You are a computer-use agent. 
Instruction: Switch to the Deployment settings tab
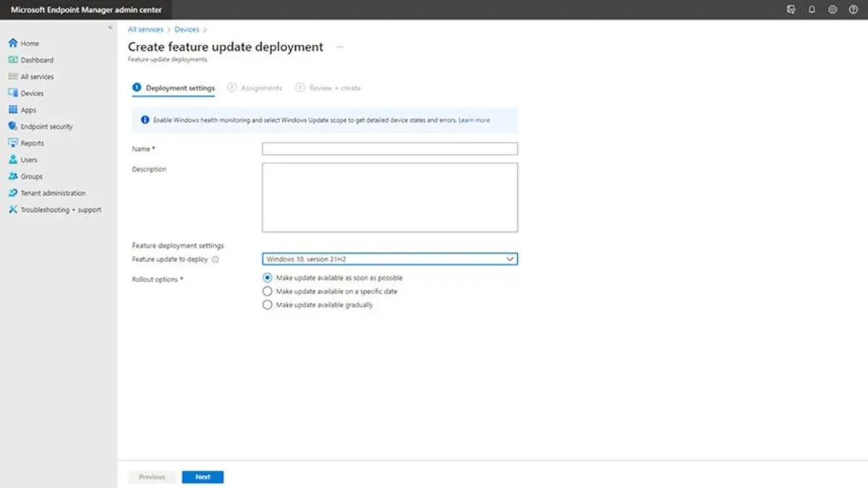pos(174,88)
